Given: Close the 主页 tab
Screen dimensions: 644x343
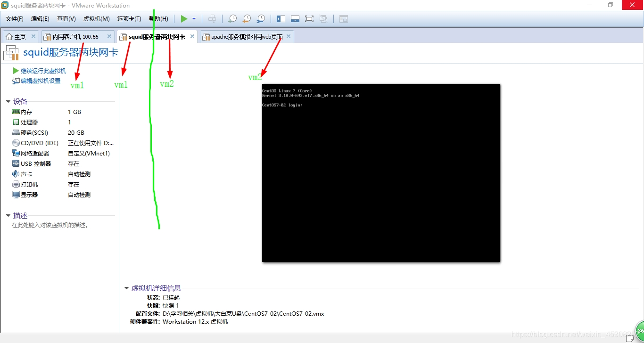Looking at the screenshot, I should (33, 36).
